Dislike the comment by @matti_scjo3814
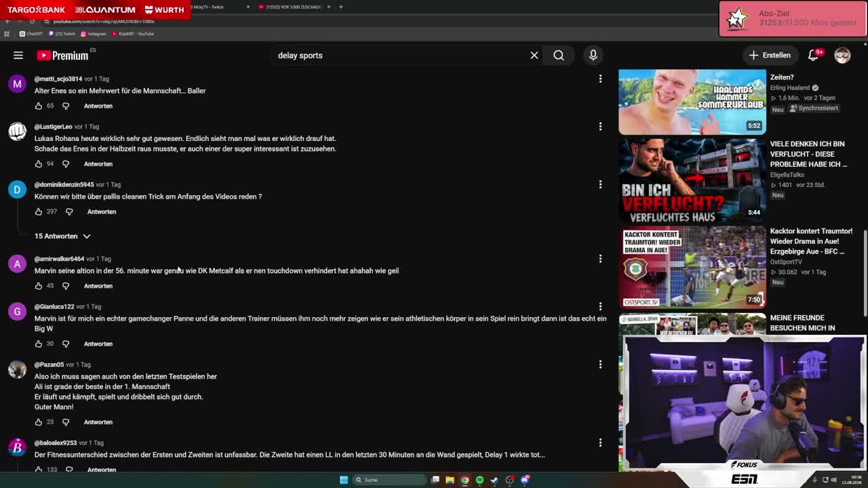The height and width of the screenshot is (488, 868). (66, 106)
